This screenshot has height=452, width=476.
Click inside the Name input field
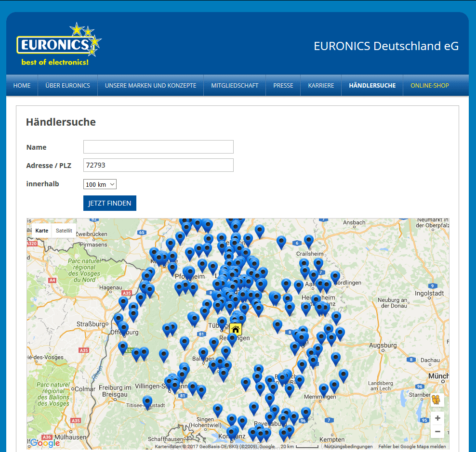pyautogui.click(x=158, y=147)
